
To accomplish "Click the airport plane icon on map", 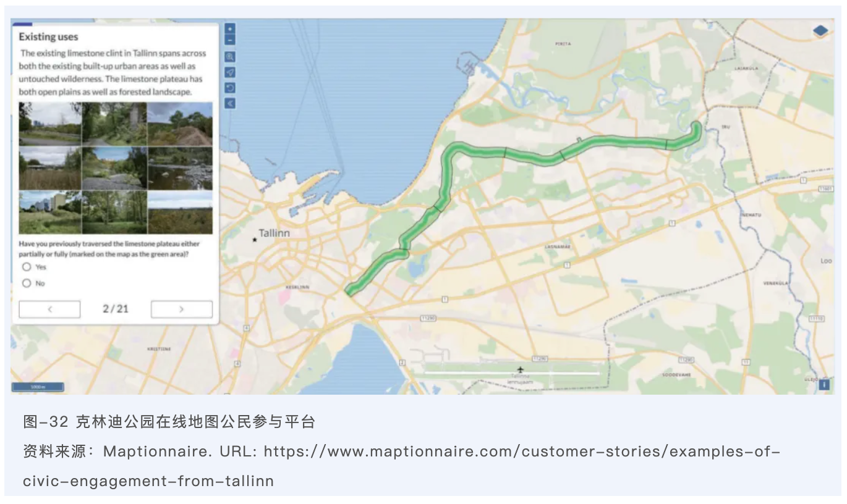I will point(520,370).
